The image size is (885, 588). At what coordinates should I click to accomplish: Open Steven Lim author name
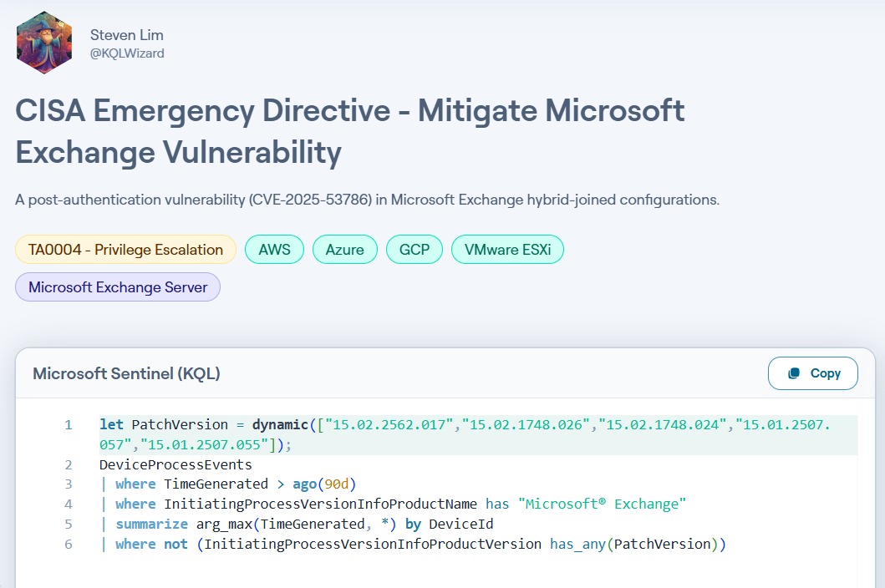pyautogui.click(x=126, y=35)
